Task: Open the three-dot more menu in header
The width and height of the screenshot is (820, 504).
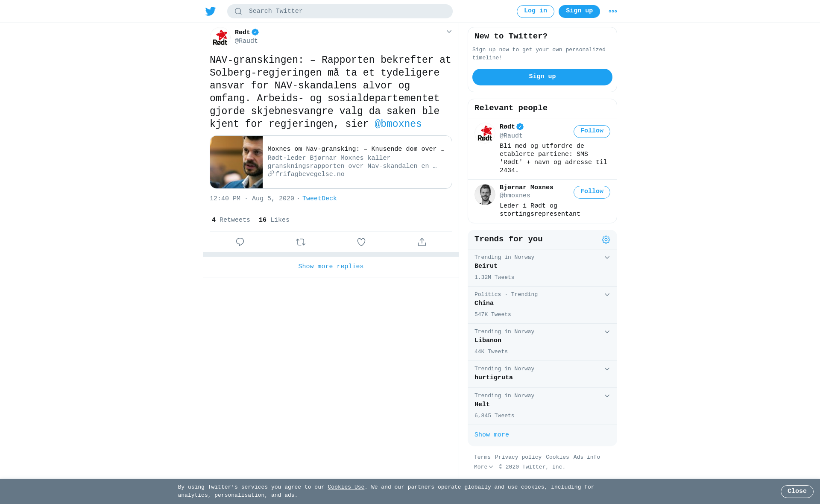Action: (613, 12)
